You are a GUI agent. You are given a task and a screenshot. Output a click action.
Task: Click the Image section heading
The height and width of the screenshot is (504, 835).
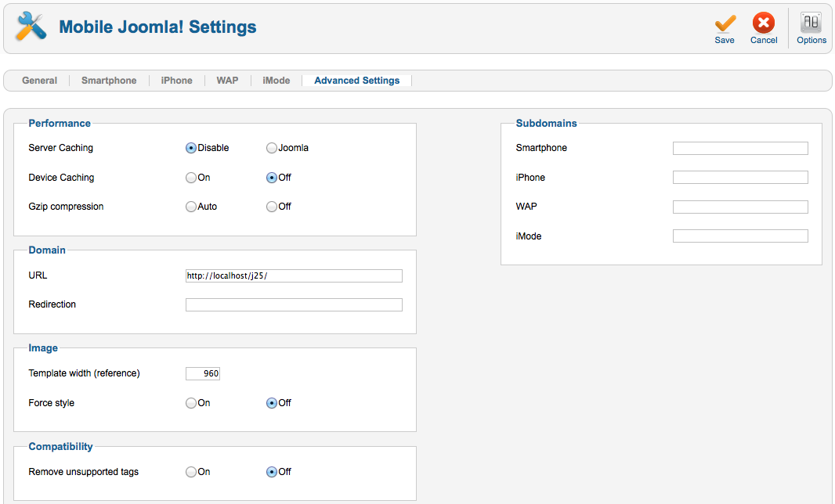43,348
